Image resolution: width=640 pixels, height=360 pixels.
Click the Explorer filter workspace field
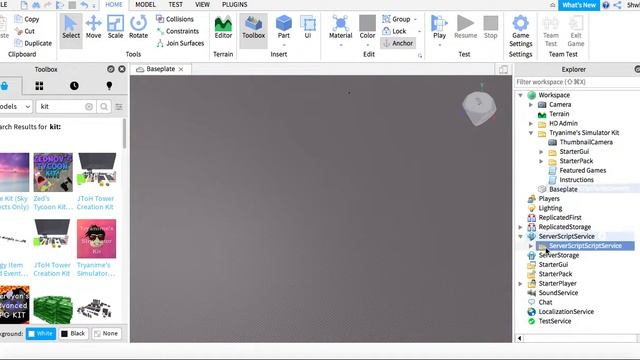(x=576, y=82)
